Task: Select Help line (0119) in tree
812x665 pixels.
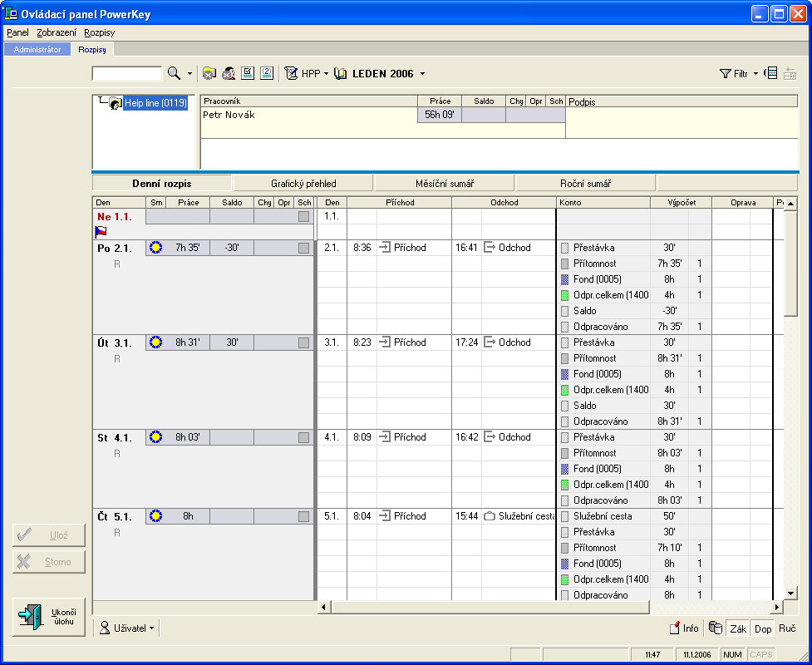Action: coord(155,103)
